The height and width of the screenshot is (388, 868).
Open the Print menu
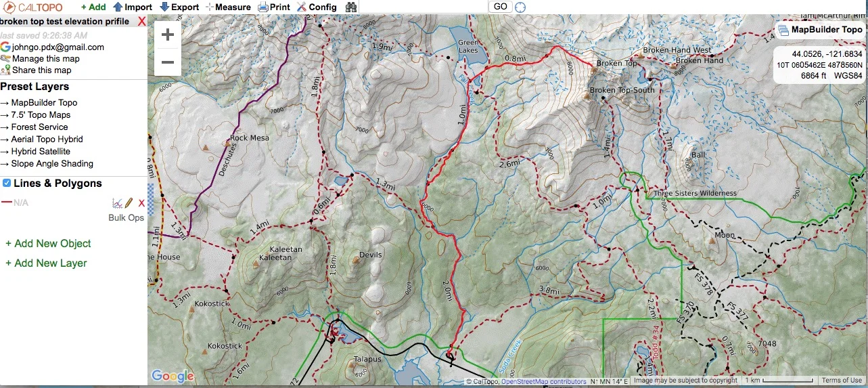click(274, 7)
